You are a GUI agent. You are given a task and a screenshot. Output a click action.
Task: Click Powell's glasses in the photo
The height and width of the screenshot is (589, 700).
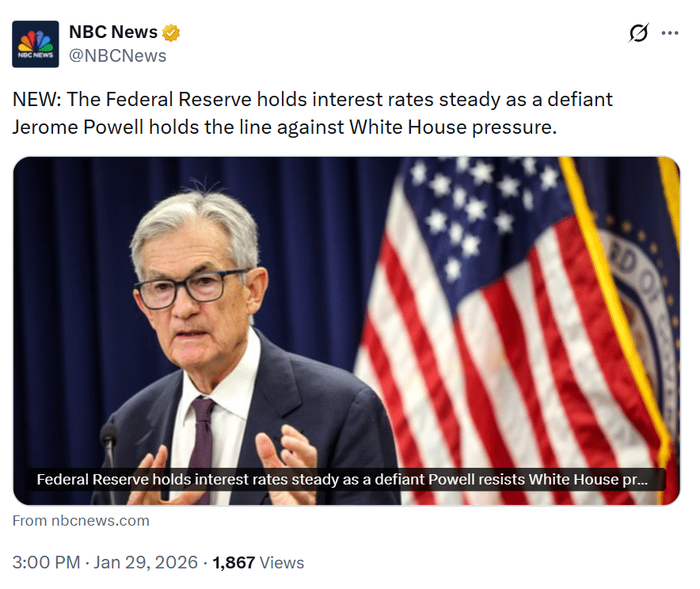tap(196, 288)
